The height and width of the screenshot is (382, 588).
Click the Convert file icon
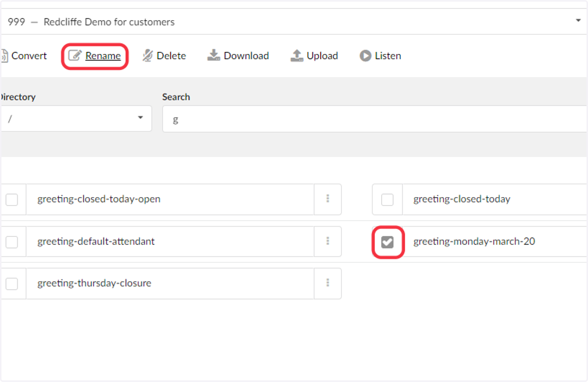(3, 56)
